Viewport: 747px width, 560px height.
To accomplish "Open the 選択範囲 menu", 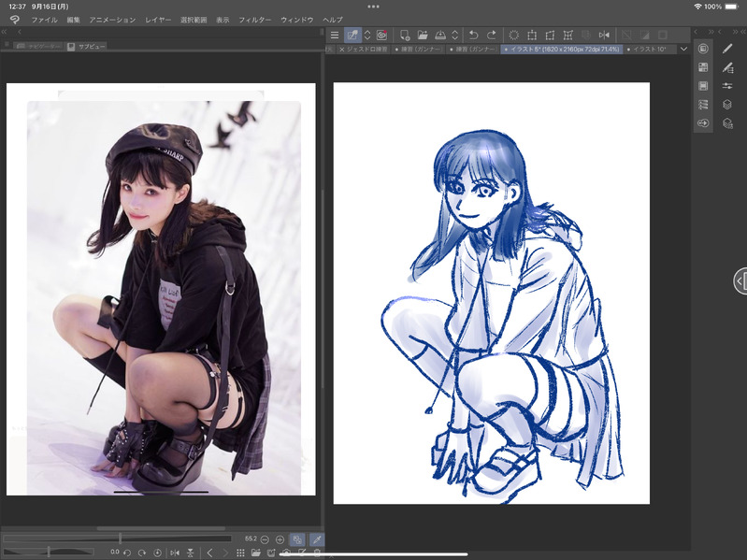I will 194,20.
